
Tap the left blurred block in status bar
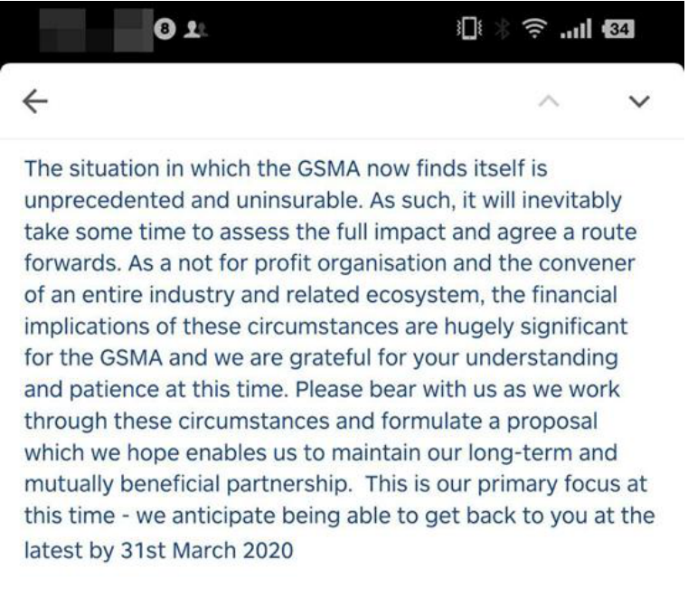pos(62,30)
